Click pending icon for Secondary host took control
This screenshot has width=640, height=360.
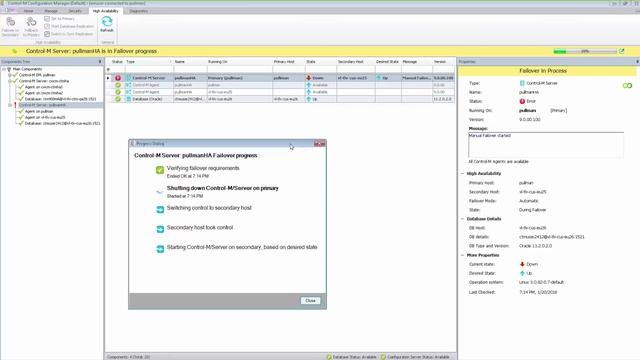click(x=160, y=229)
